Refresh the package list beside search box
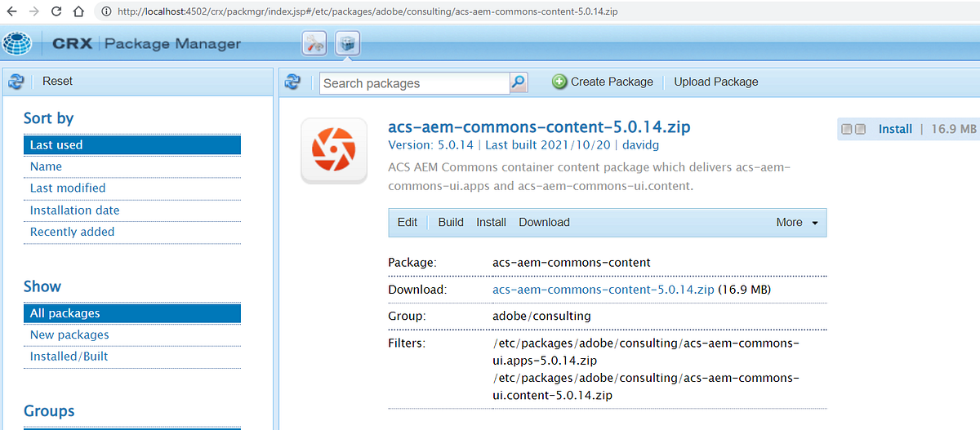Screen dimensions: 980x430 292,82
